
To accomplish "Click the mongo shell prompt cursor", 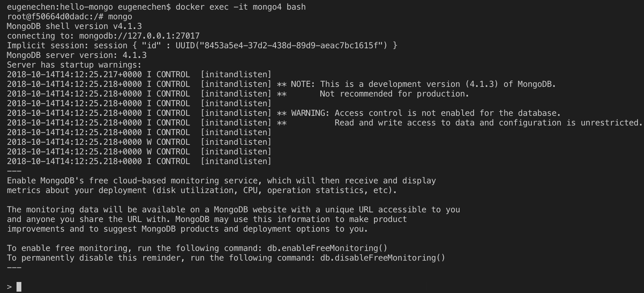I will 19,287.
